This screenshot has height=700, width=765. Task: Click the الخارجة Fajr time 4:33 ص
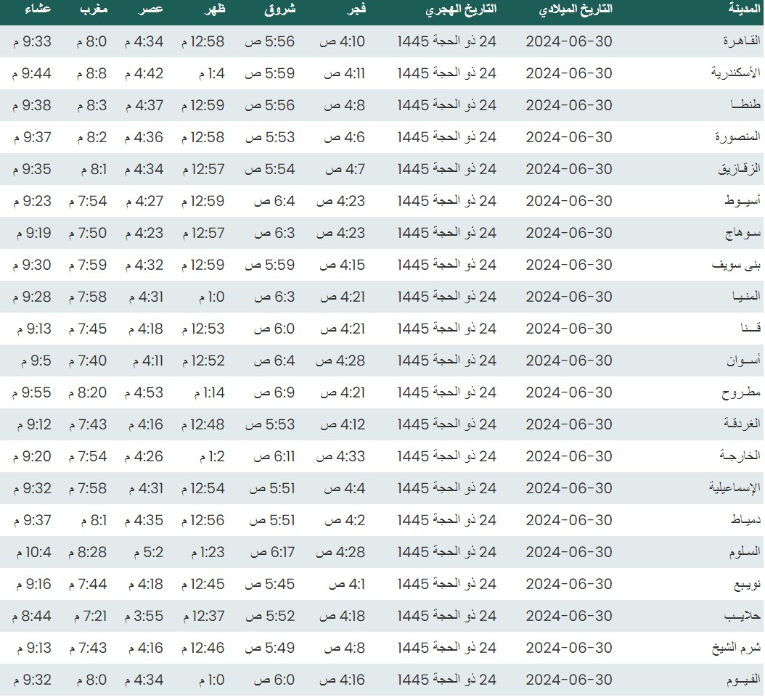coord(341,456)
